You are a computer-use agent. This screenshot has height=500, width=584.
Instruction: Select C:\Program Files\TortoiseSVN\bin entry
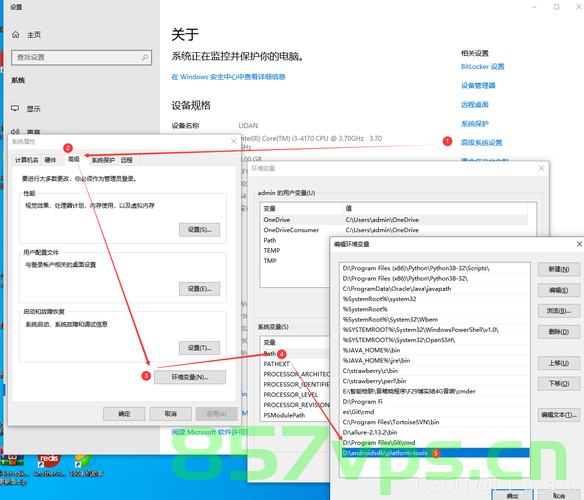(x=435, y=422)
